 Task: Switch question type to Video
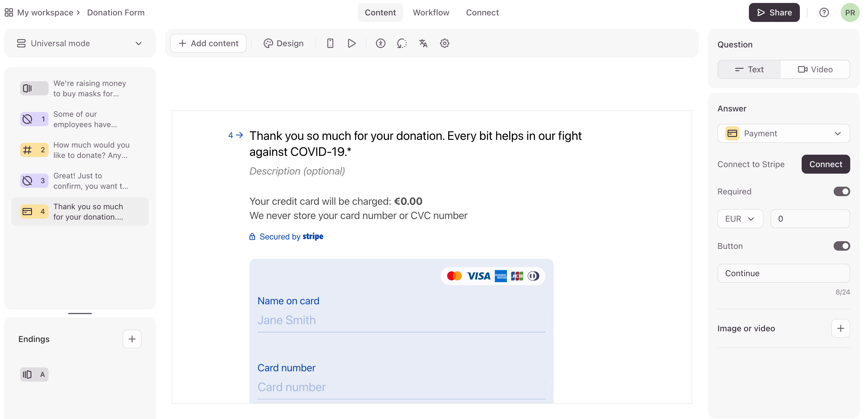point(815,69)
